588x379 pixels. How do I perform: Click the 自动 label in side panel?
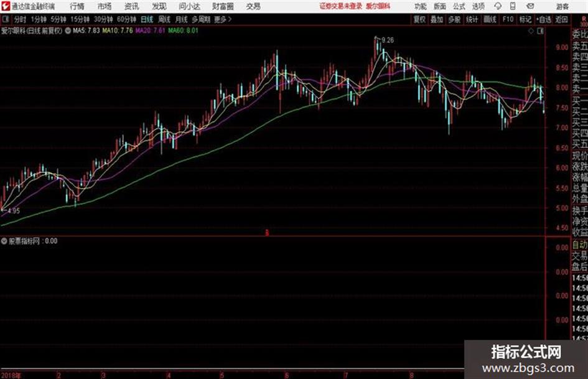[580, 245]
